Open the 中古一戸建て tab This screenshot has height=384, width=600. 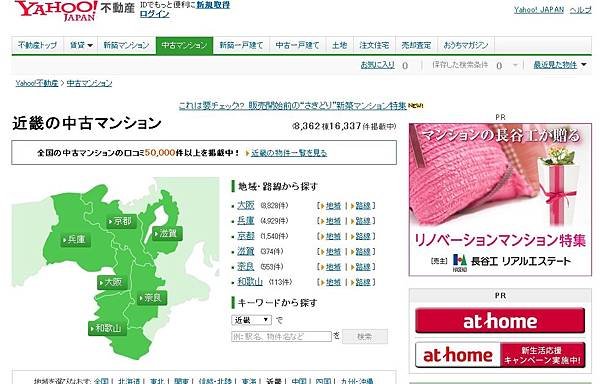pos(298,45)
